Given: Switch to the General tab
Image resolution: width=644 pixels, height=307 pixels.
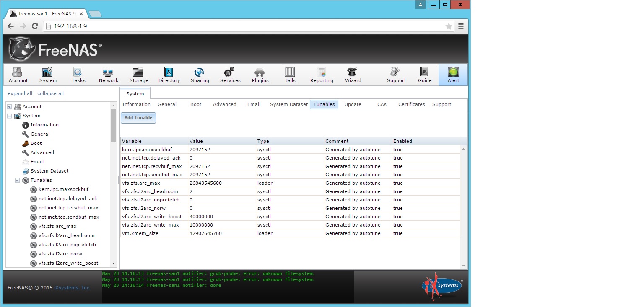Looking at the screenshot, I should [x=167, y=104].
